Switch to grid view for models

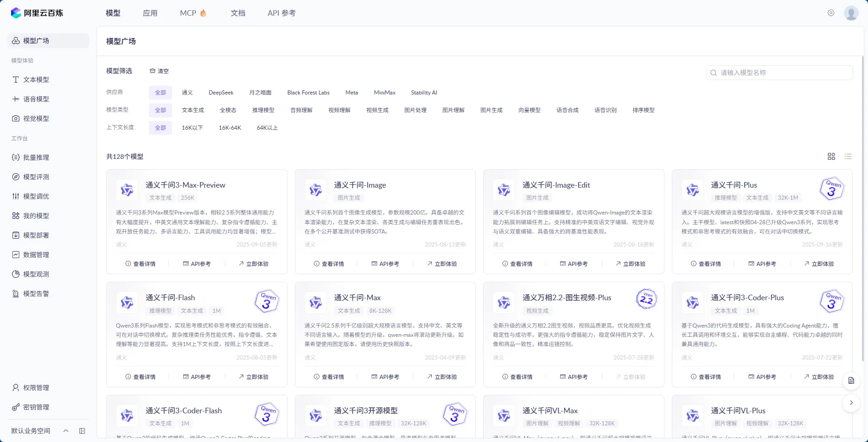click(831, 156)
